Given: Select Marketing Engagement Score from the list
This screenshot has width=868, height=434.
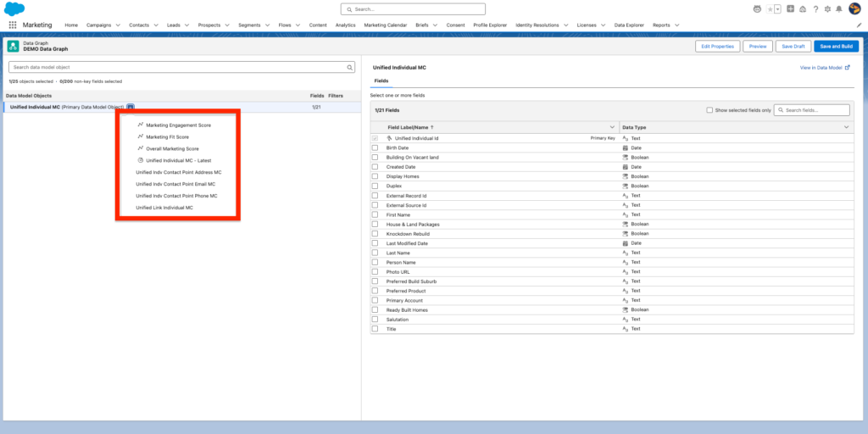Looking at the screenshot, I should point(178,125).
